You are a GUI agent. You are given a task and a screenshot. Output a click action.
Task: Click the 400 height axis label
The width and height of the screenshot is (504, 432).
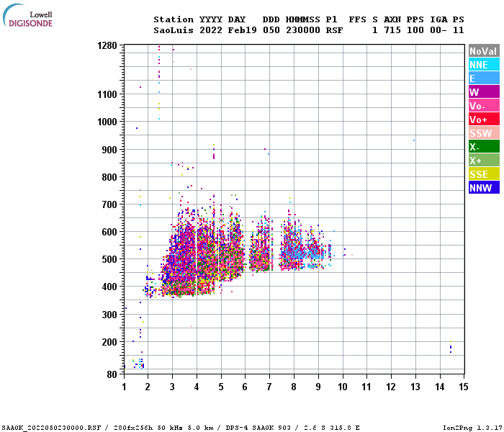[109, 287]
